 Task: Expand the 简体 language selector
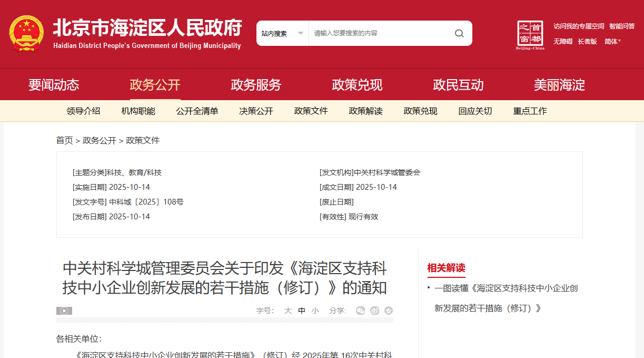pyautogui.click(x=613, y=42)
